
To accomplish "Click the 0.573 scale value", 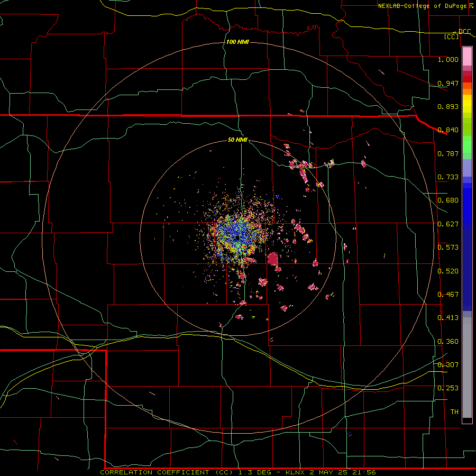I will click(x=448, y=248).
